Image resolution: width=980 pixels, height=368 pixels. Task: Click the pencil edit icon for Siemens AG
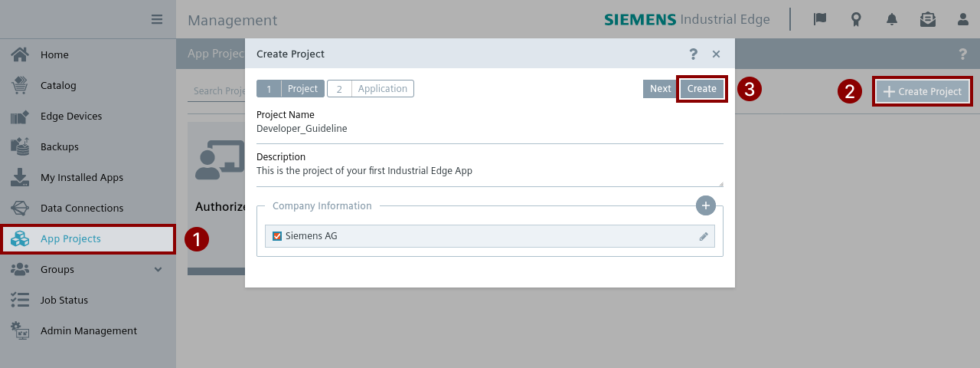point(704,236)
